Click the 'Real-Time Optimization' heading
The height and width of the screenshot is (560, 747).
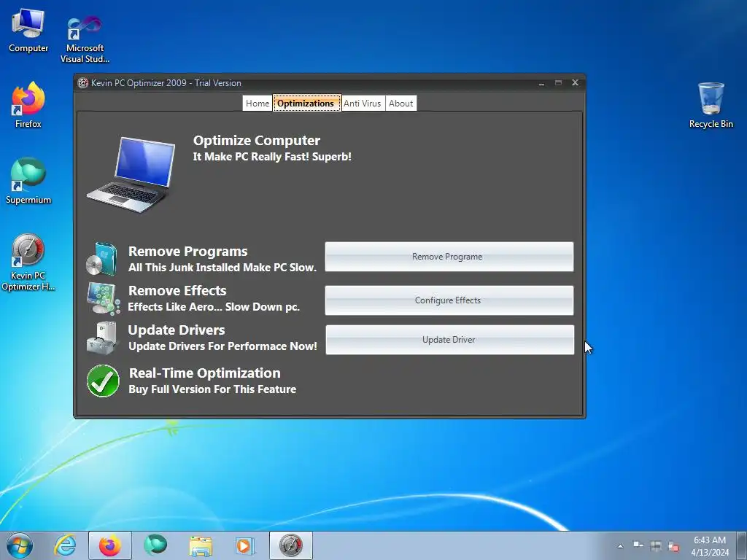[x=205, y=373]
